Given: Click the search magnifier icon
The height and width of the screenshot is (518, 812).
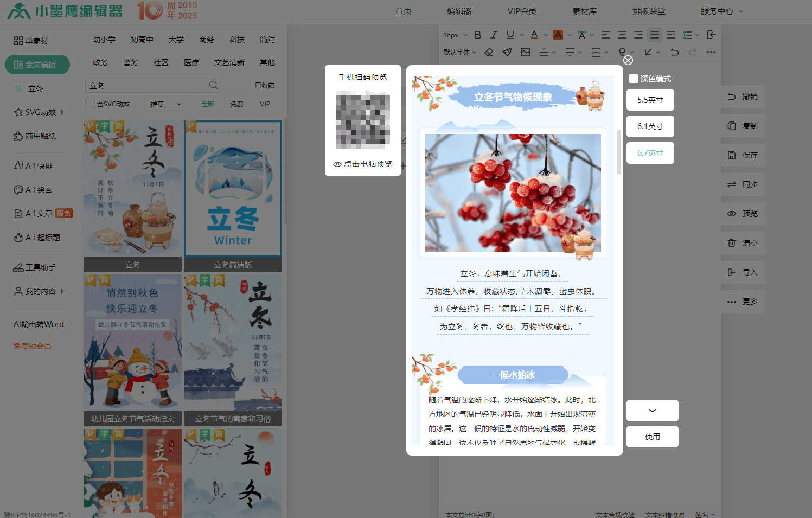Looking at the screenshot, I should click(214, 85).
